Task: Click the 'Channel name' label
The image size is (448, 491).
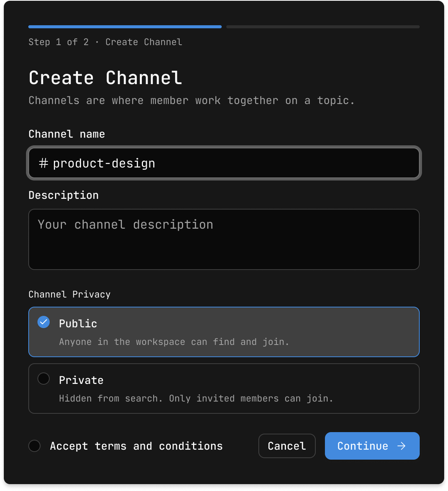Action: click(x=67, y=134)
